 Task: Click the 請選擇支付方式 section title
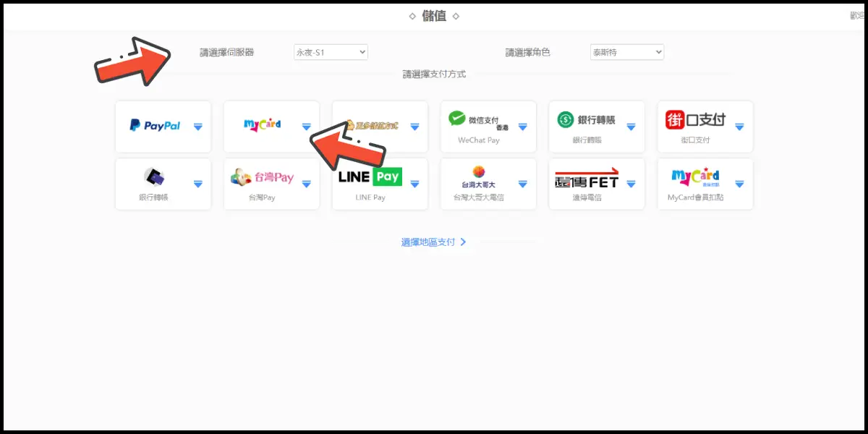(434, 74)
